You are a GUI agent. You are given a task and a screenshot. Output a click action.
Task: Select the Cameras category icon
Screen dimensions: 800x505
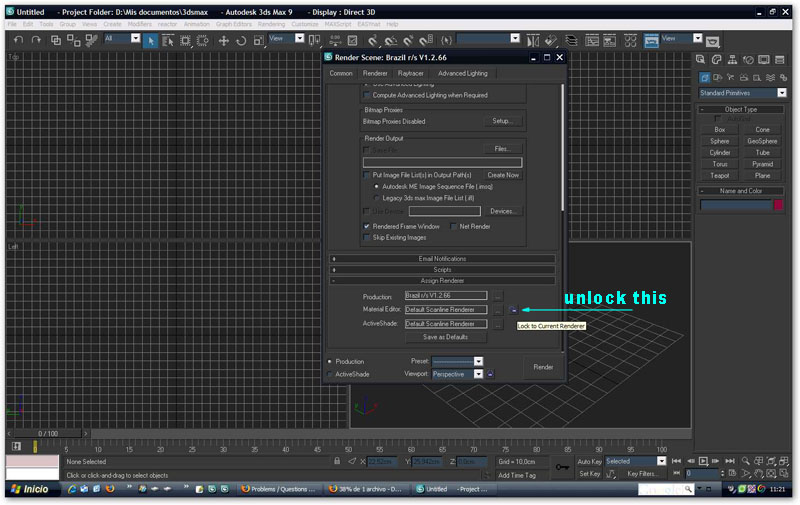tap(744, 78)
